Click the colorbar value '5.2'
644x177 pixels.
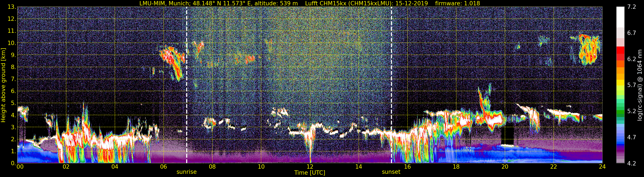pos(632,111)
